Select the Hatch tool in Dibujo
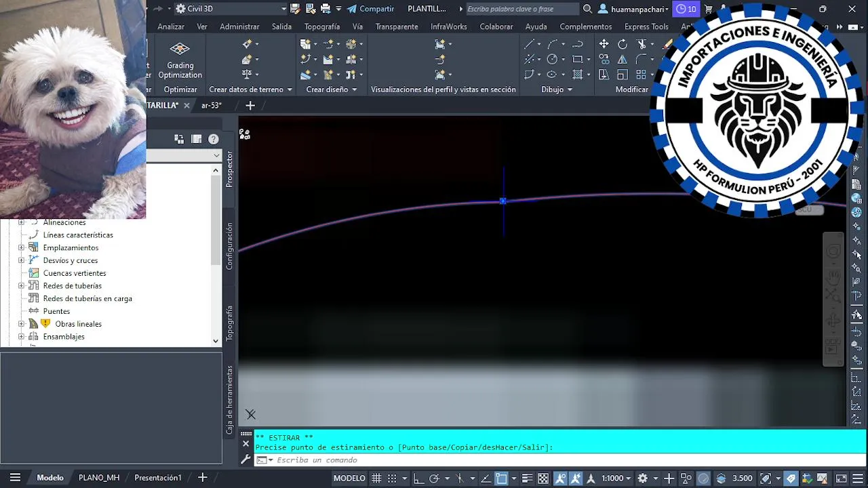This screenshot has height=488, width=868. (x=577, y=75)
